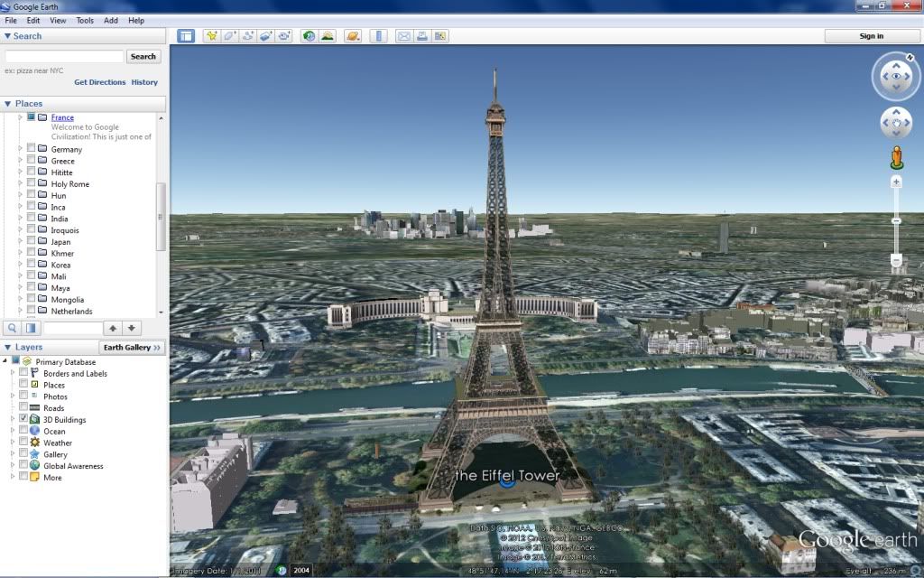Expand the Greece folder tree arrow
The width and height of the screenshot is (924, 578).
[x=20, y=161]
